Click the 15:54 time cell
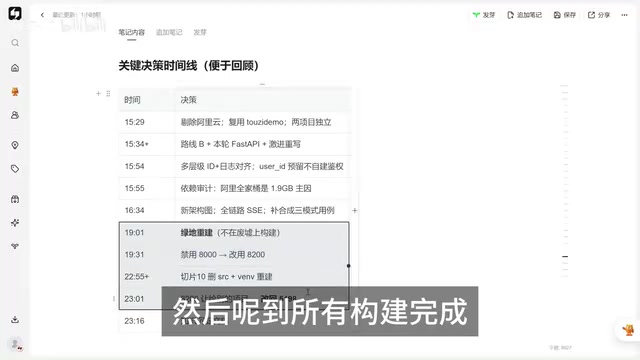The width and height of the screenshot is (640, 360). (x=147, y=166)
